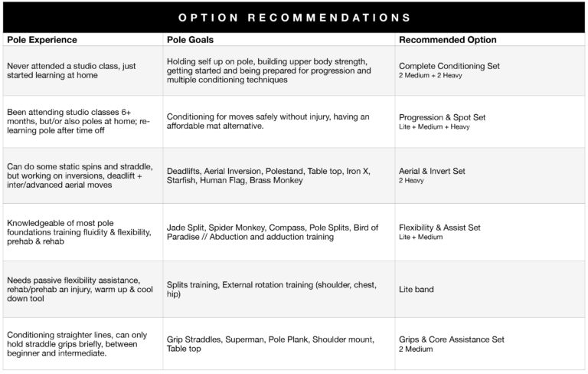Select the Pole Goals column header
The image size is (588, 374).
point(190,40)
